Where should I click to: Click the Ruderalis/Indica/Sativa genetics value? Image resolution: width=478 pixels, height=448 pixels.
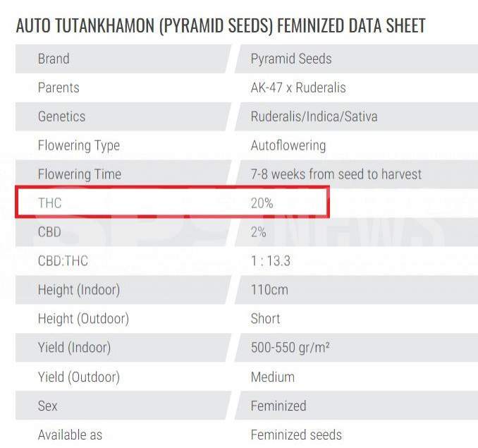[x=314, y=116]
